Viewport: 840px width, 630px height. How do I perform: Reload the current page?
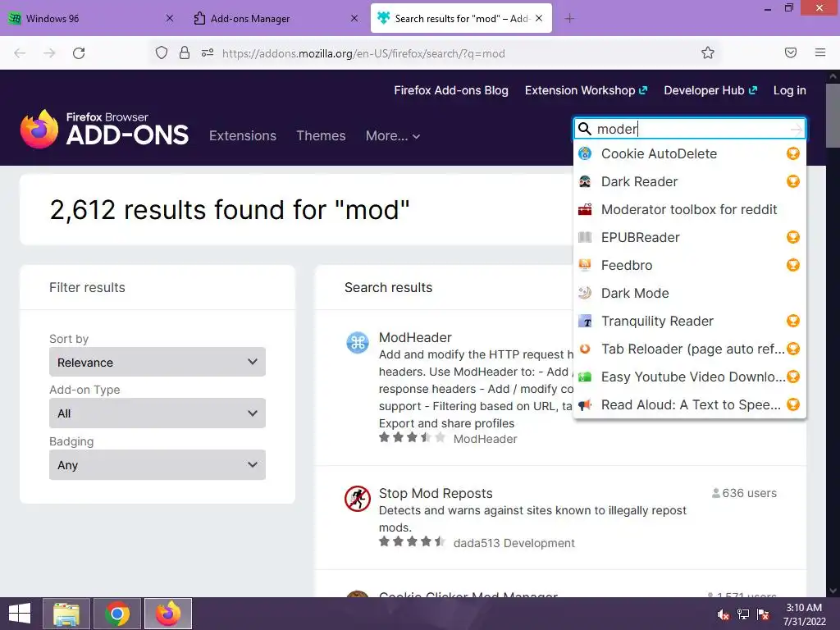coord(79,53)
